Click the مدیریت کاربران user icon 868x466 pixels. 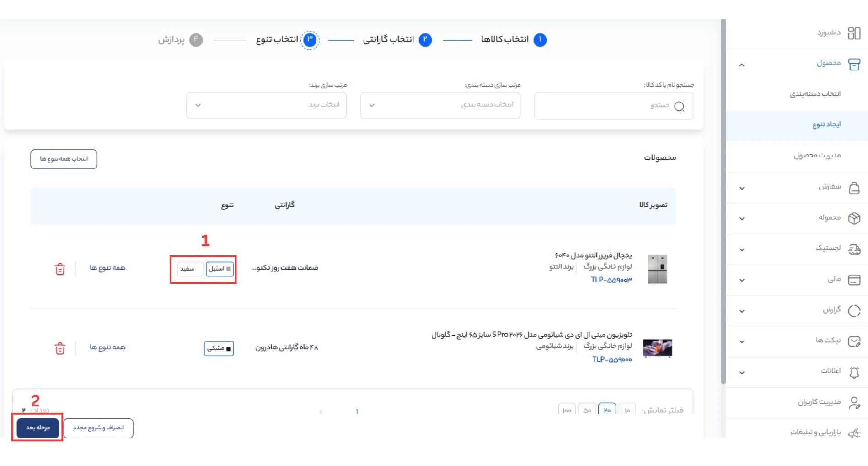[x=854, y=403]
